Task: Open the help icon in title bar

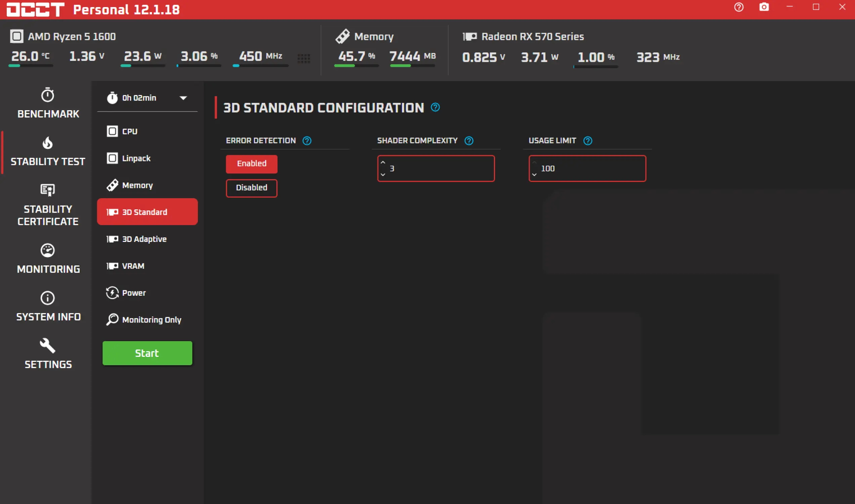Action: point(738,7)
